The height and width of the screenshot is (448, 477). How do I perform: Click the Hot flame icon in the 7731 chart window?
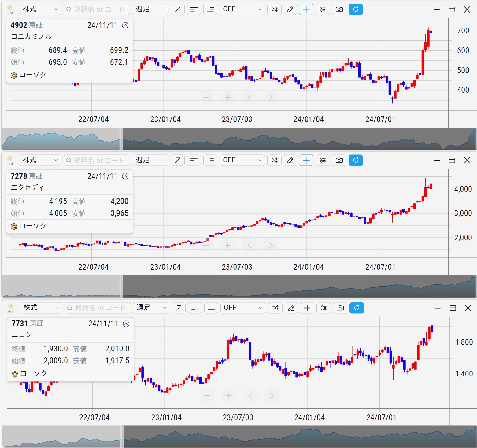(x=11, y=308)
